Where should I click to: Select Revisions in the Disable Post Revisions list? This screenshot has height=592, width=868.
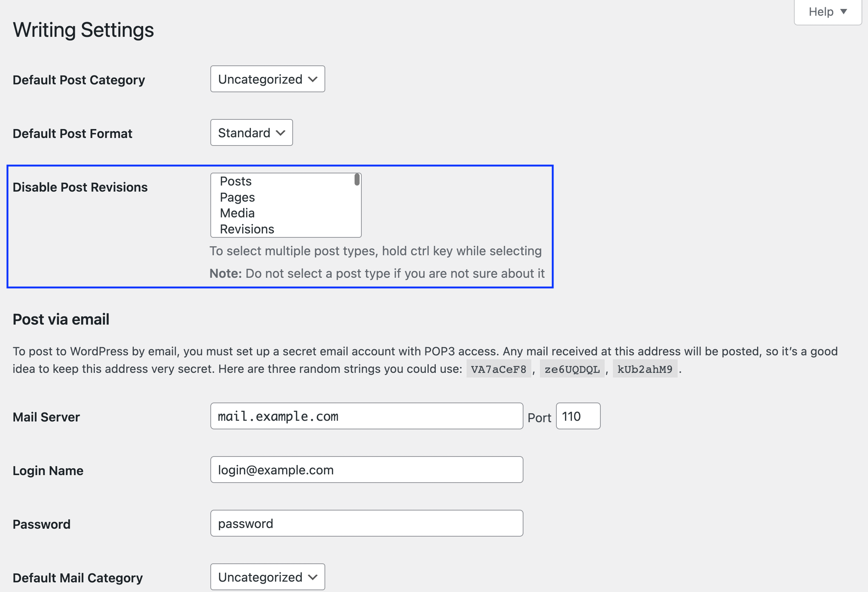247,229
